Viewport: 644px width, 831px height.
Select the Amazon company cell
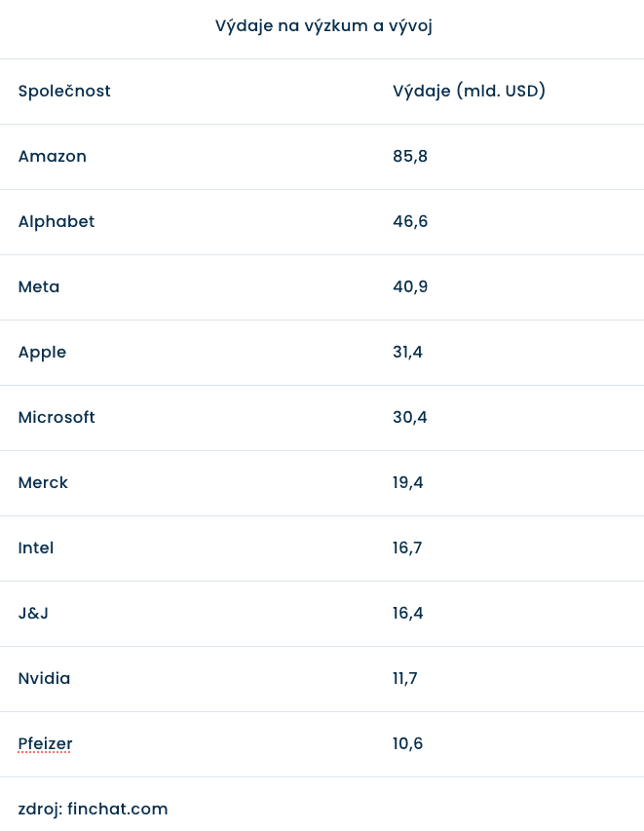pos(53,157)
